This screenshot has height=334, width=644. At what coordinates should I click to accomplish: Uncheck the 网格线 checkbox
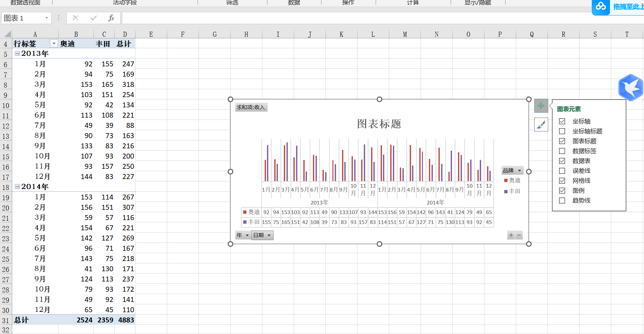[x=562, y=181]
